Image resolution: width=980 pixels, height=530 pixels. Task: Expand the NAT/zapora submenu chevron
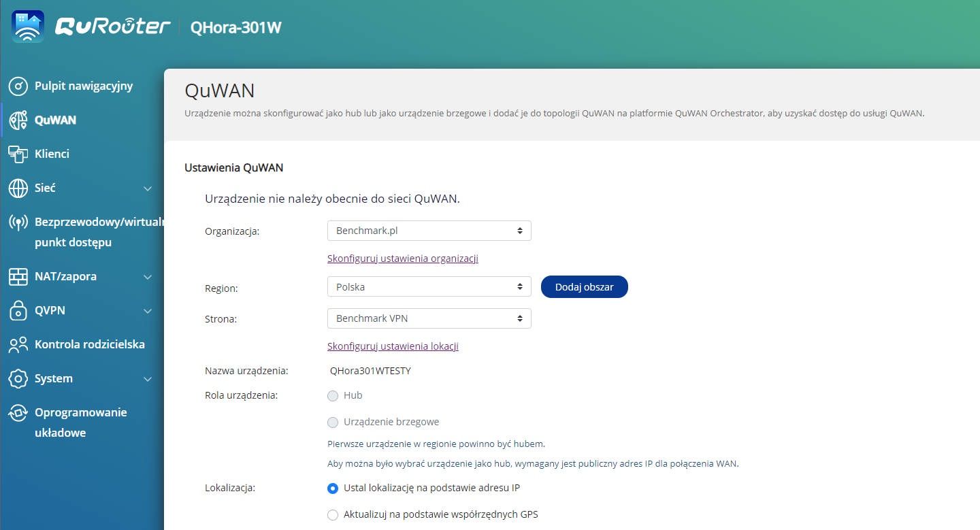[148, 277]
